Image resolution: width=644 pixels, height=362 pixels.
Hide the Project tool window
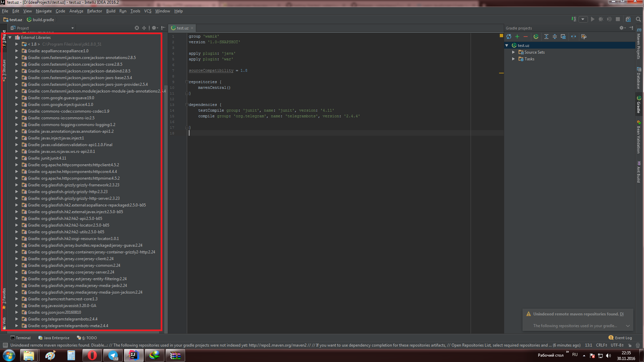[x=163, y=28]
